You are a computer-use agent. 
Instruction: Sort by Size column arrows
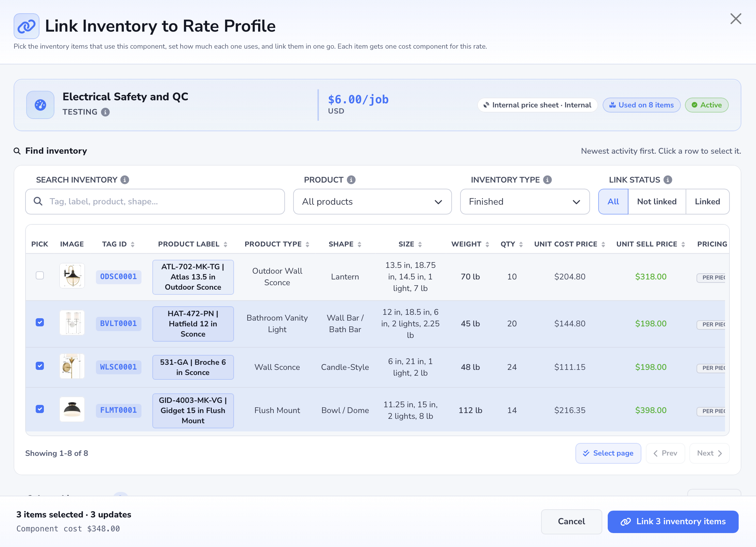click(x=420, y=244)
